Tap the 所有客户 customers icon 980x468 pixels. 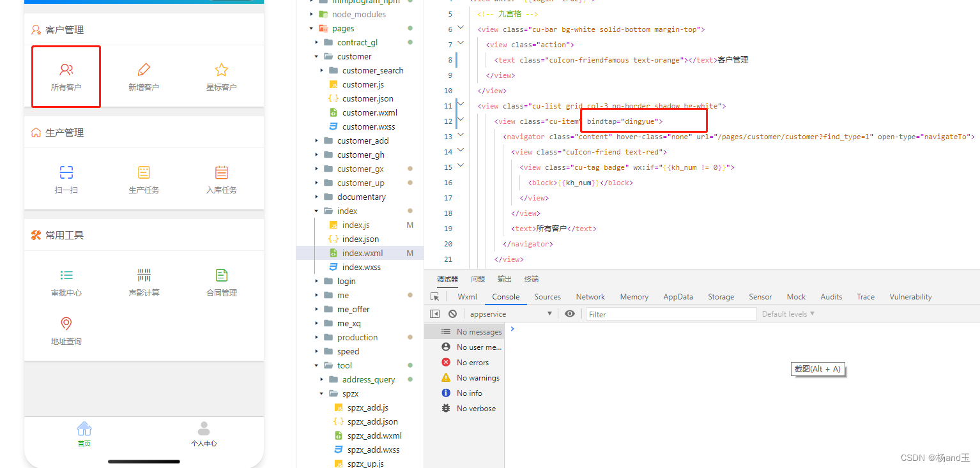tap(66, 70)
